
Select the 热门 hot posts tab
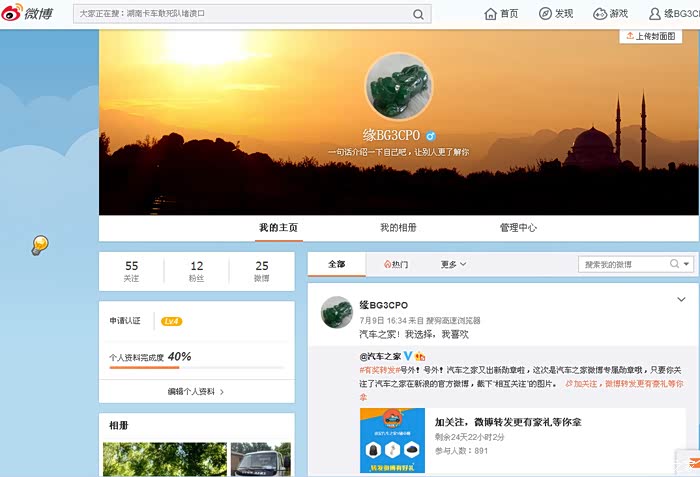pos(396,264)
